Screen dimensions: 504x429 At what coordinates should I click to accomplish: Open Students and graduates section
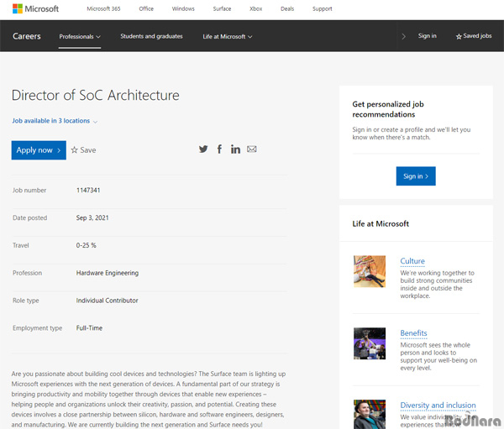click(x=151, y=36)
